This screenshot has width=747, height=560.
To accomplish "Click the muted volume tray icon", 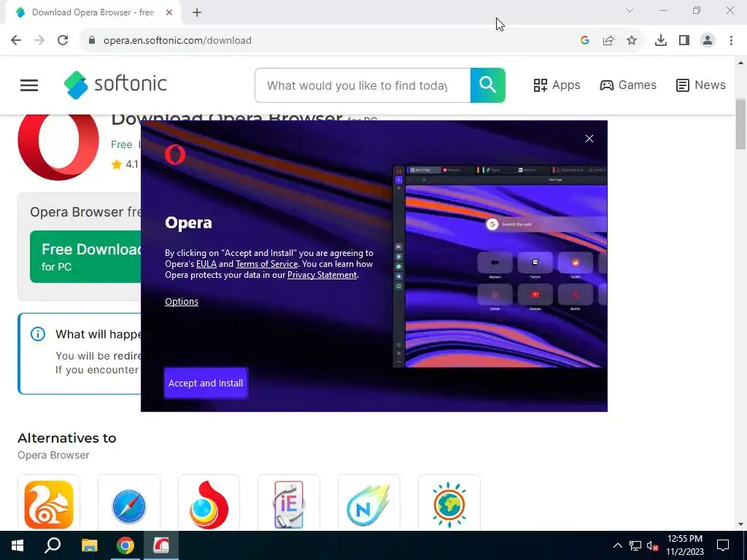I will [652, 545].
